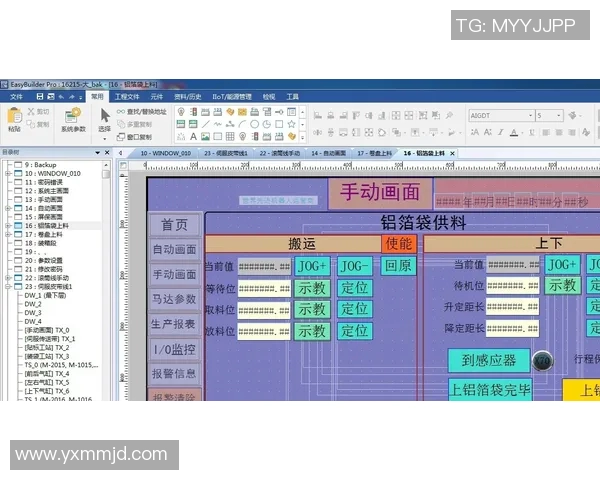
Task: Click the 到感应器 button on canvas
Action: tap(489, 360)
